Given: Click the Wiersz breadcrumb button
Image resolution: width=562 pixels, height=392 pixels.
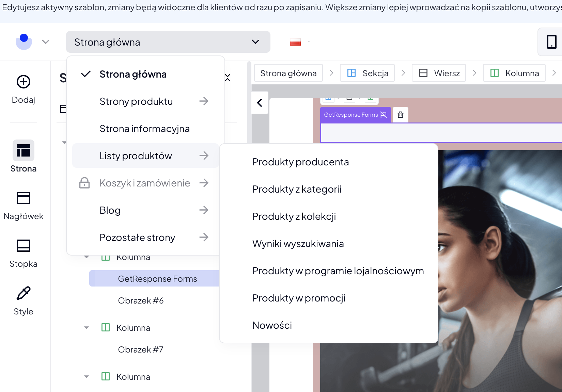Looking at the screenshot, I should click(x=439, y=73).
